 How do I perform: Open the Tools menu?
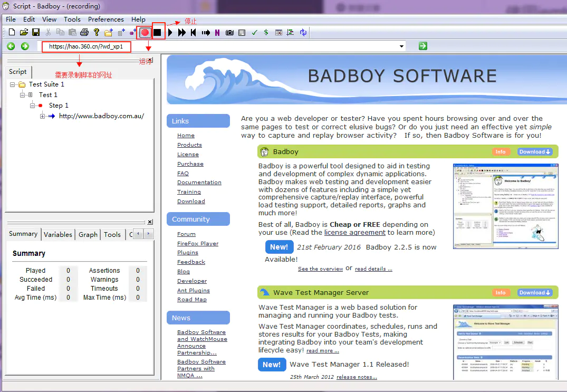click(x=72, y=19)
